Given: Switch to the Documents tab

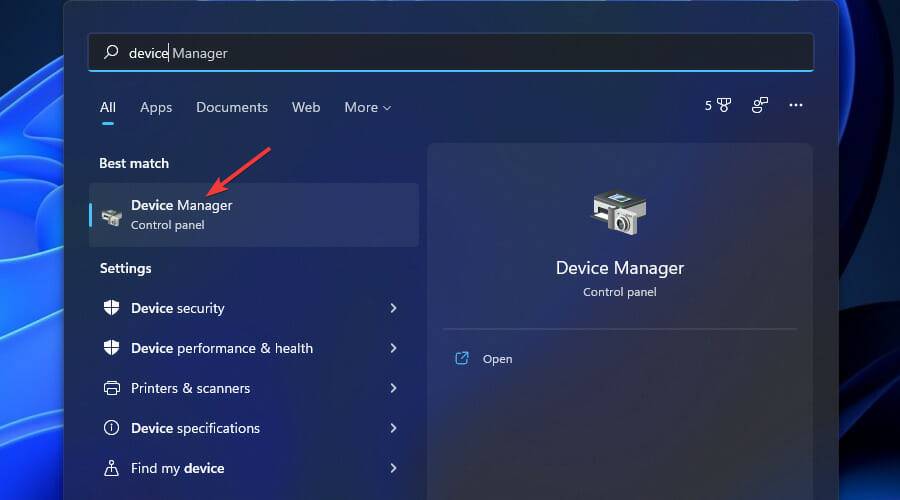Looking at the screenshot, I should pyautogui.click(x=232, y=107).
